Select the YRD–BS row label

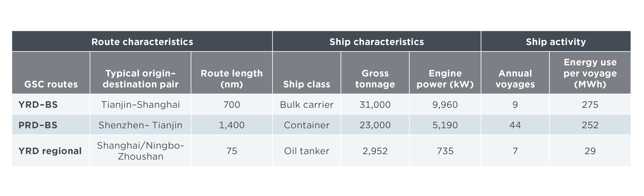click(38, 104)
